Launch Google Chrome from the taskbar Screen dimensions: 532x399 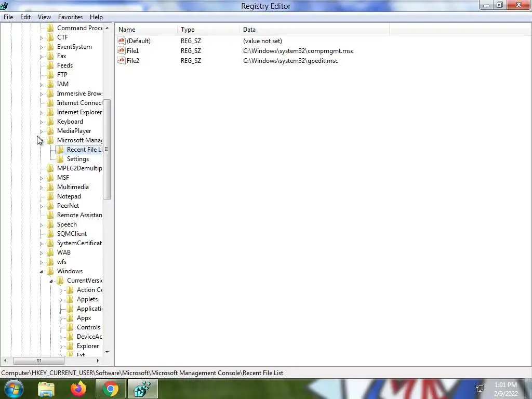[111, 389]
